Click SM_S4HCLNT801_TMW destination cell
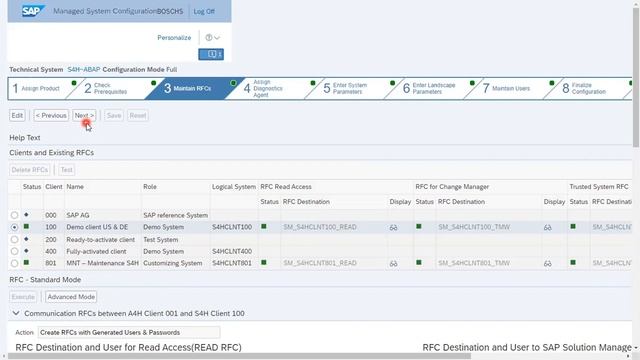Screen dimensions: 640x360 tap(474, 263)
